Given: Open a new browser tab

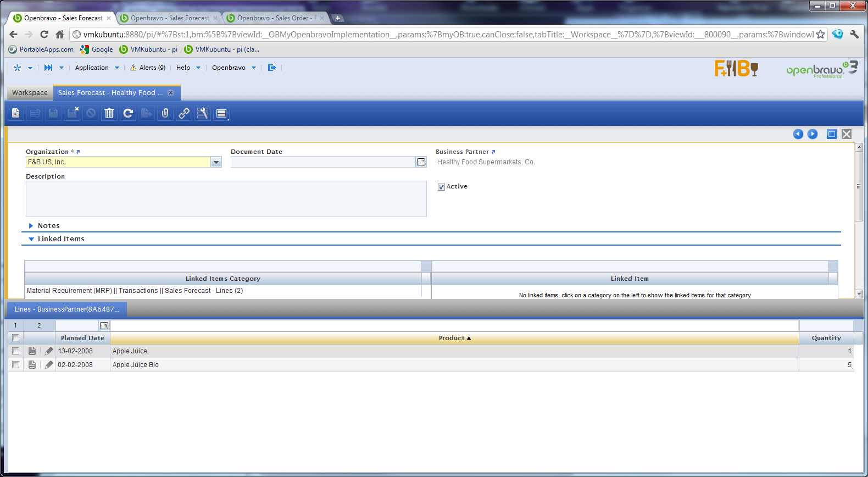Looking at the screenshot, I should tap(338, 18).
